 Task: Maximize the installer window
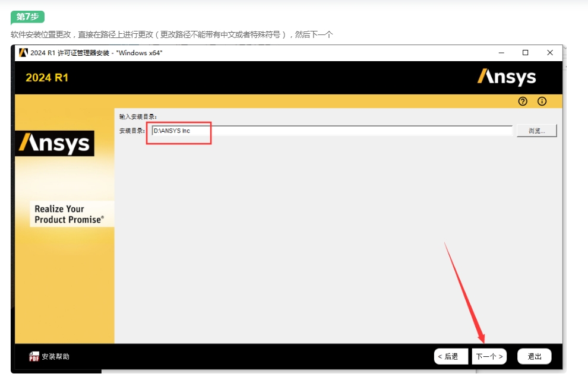pyautogui.click(x=526, y=53)
